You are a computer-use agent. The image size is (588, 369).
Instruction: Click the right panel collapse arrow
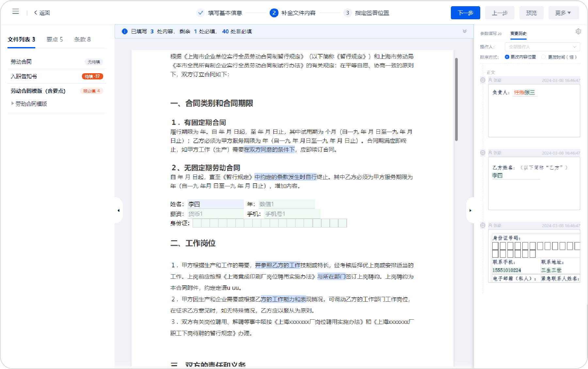470,210
